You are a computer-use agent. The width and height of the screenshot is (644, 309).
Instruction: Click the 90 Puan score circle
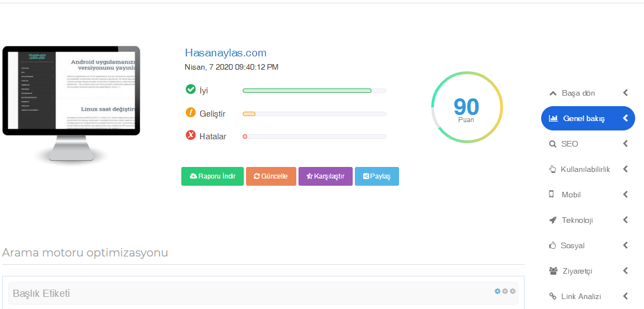(467, 108)
